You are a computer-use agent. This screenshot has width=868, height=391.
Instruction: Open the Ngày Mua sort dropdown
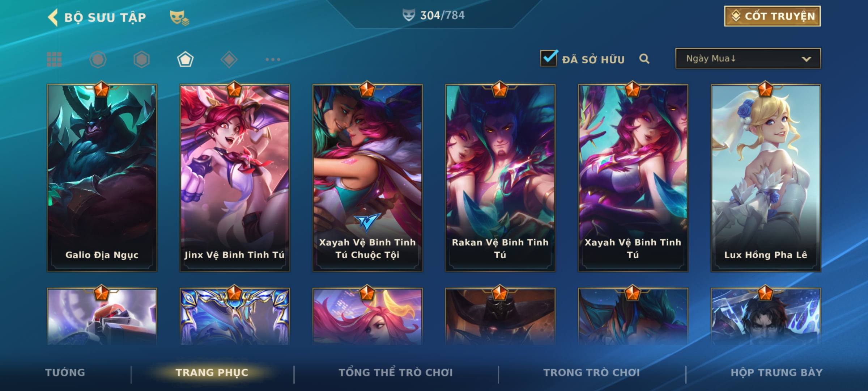(748, 58)
